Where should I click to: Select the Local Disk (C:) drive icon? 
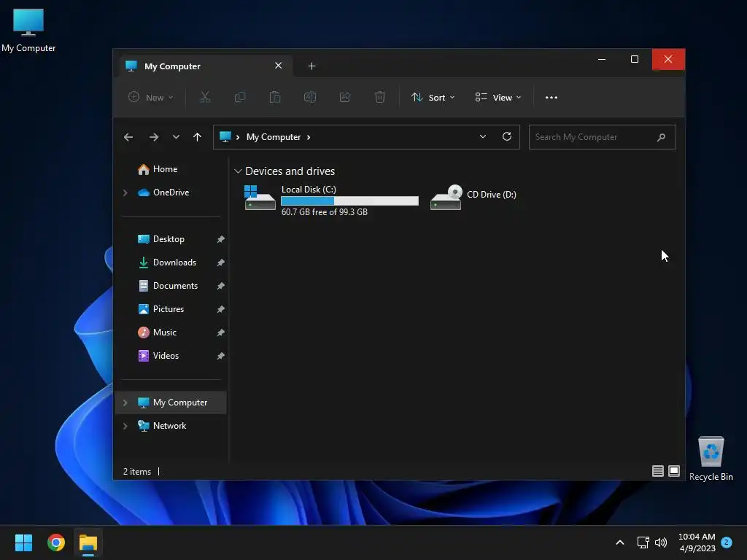pos(260,198)
